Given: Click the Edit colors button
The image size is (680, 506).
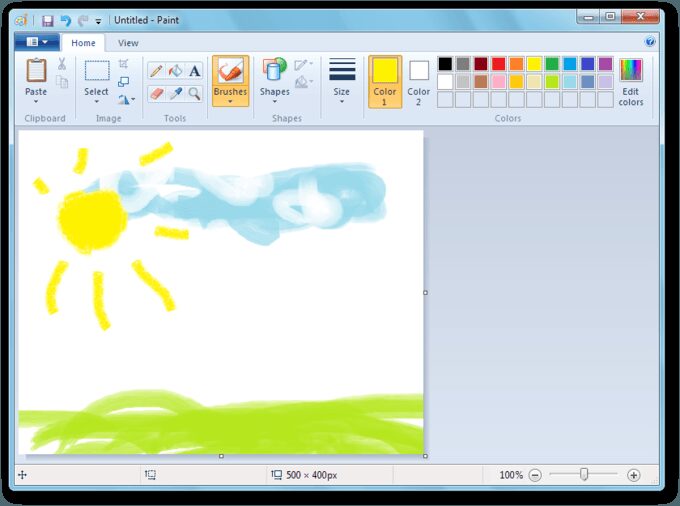Looking at the screenshot, I should pos(630,80).
